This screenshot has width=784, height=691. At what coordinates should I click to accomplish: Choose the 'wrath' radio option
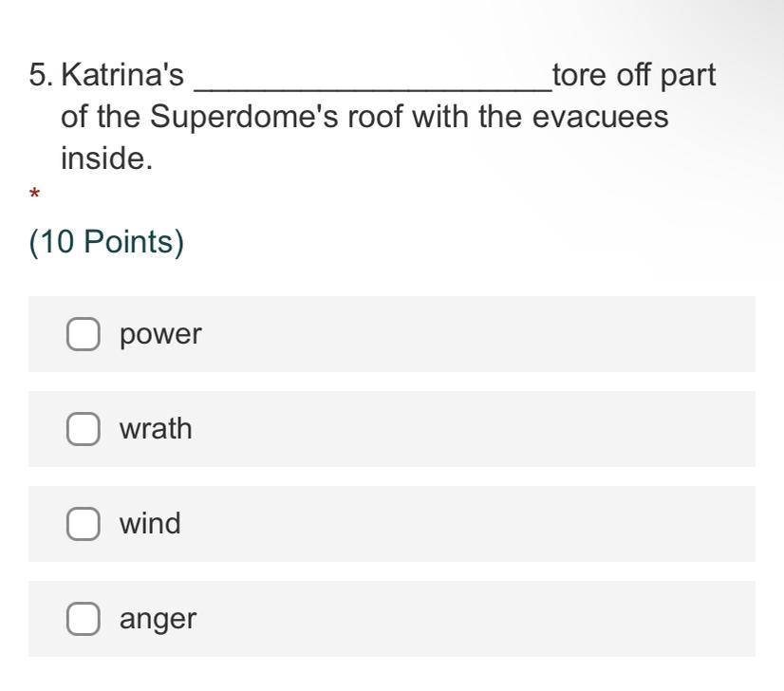coord(84,429)
